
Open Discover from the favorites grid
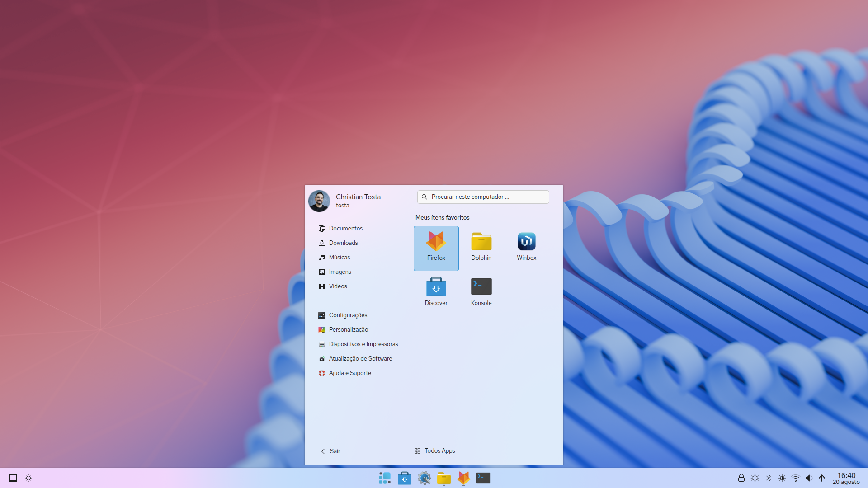pos(436,287)
